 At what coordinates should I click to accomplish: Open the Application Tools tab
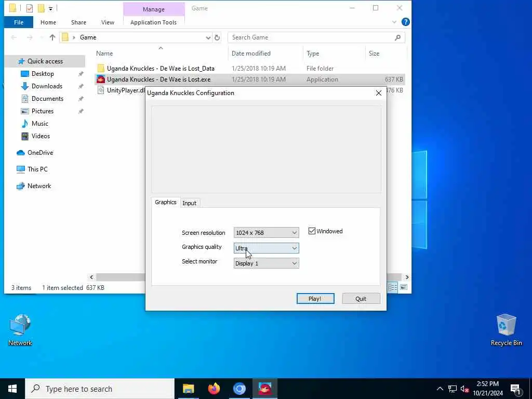click(x=153, y=22)
